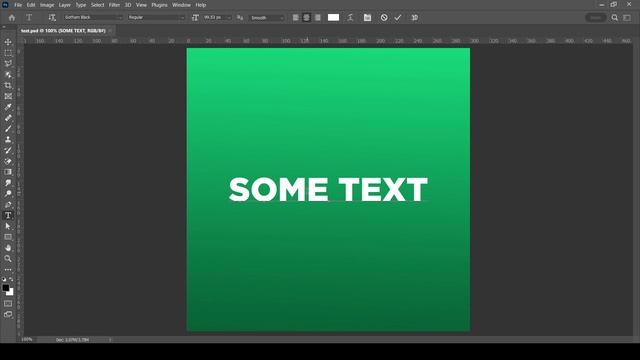The image size is (640, 360).
Task: Select the Pen tool
Action: [8, 204]
